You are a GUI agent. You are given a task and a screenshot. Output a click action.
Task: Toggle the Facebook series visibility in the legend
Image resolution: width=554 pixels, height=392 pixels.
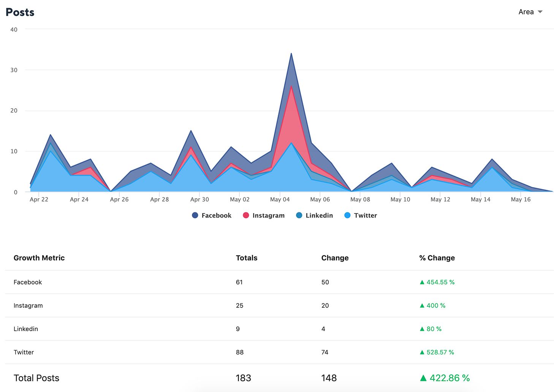[211, 215]
